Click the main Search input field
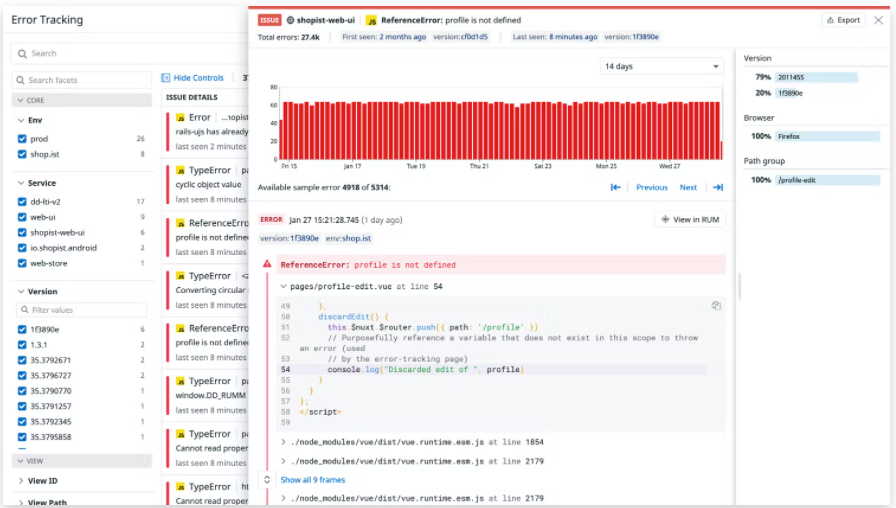 [x=130, y=54]
